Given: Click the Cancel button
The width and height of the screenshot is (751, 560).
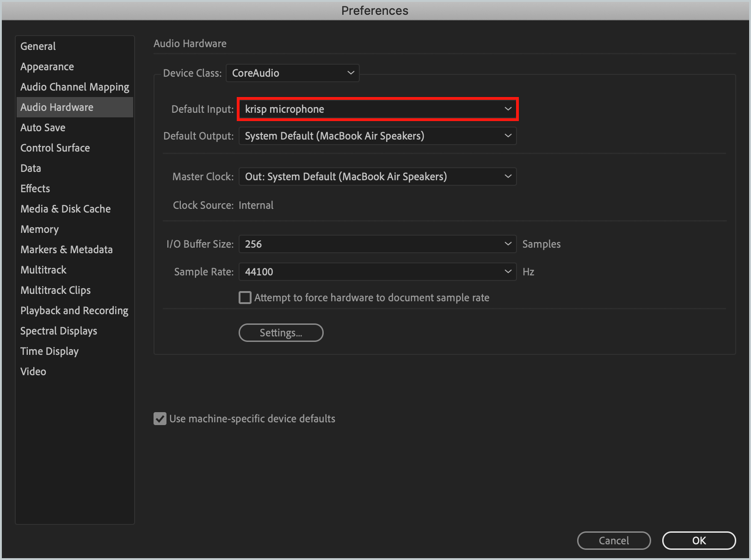Looking at the screenshot, I should pos(614,540).
